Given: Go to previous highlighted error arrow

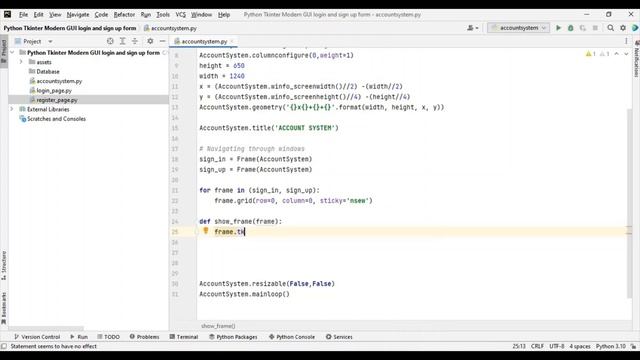Looking at the screenshot, I should (x=617, y=54).
